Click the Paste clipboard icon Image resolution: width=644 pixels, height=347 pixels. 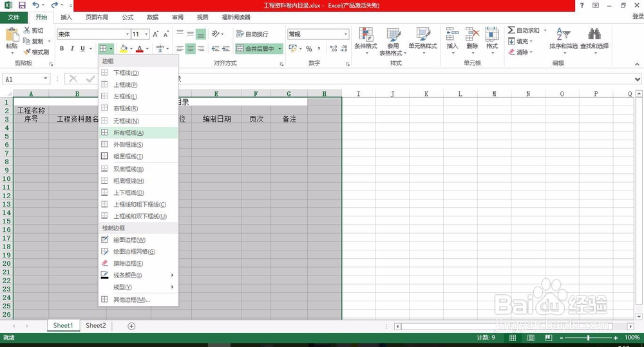(12, 35)
